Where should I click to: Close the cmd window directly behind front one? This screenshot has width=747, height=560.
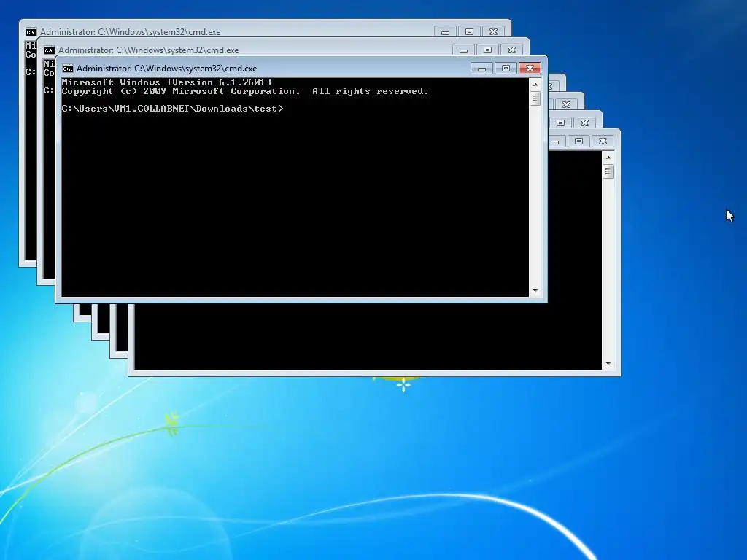(511, 50)
